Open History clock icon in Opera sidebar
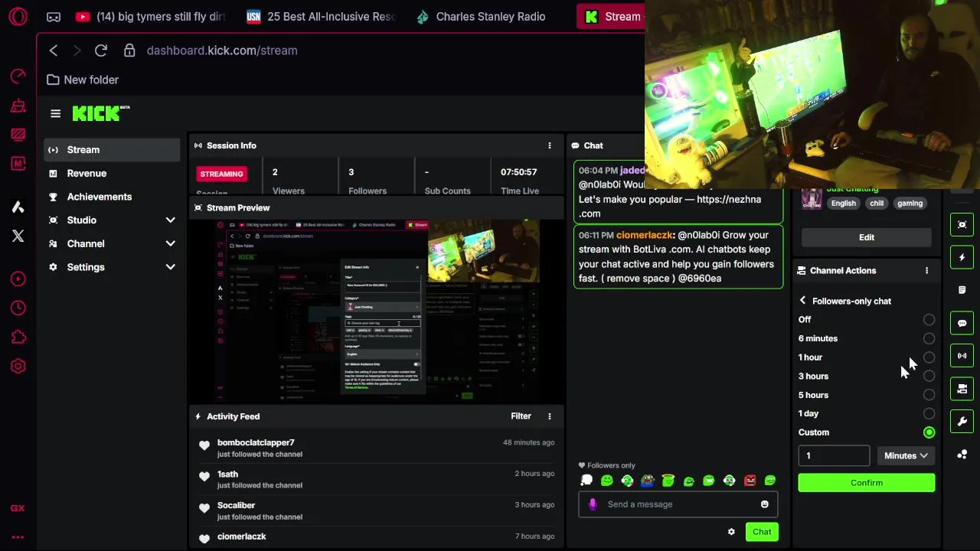 (18, 308)
